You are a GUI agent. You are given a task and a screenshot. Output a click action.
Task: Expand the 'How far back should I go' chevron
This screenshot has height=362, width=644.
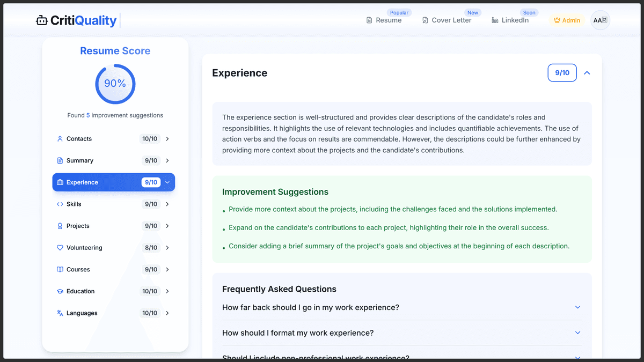tap(578, 307)
